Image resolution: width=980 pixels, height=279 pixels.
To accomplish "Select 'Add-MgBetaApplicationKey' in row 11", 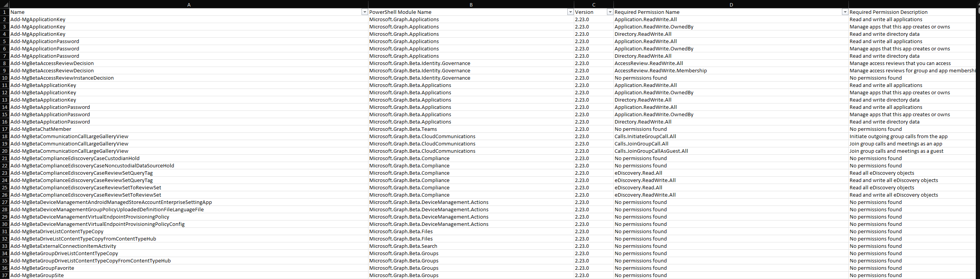I will pyautogui.click(x=189, y=85).
